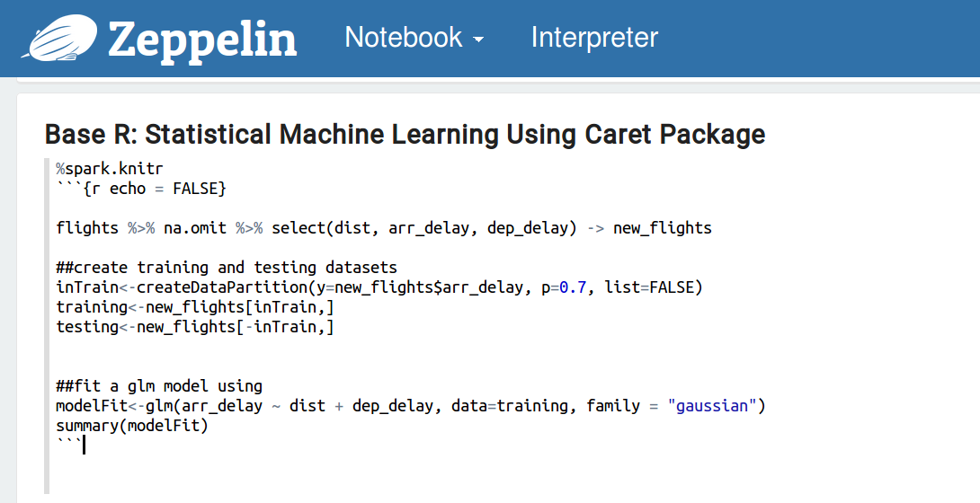Click the na.omit text in flights line
The image size is (980, 503).
pos(195,228)
